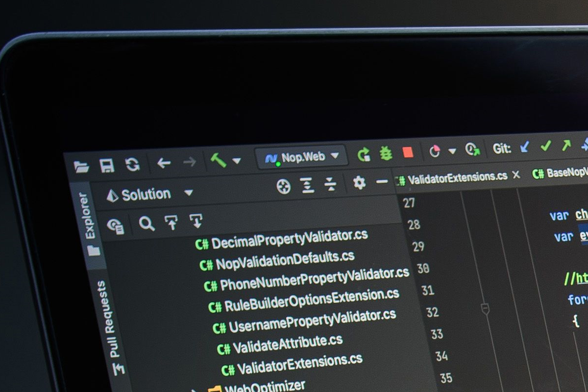Viewport: 588px width, 392px height.
Task: Update project with the blue Git arrow
Action: tap(525, 147)
